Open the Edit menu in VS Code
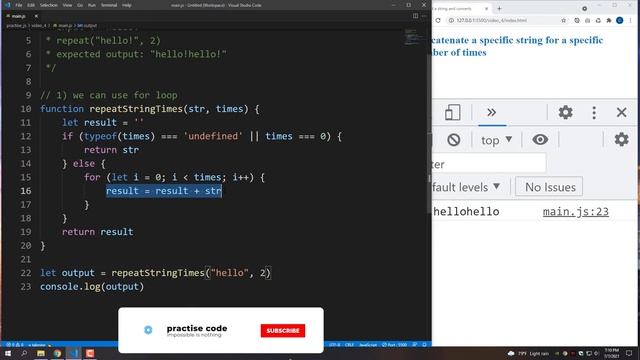Screen dimensions: 640x360 (x=31, y=5)
